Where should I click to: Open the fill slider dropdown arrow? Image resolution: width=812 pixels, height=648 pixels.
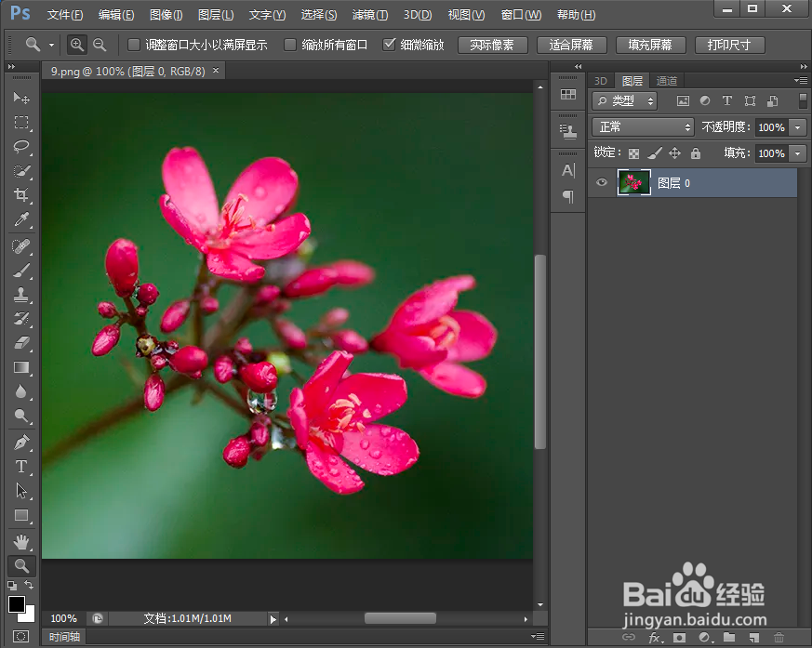798,153
